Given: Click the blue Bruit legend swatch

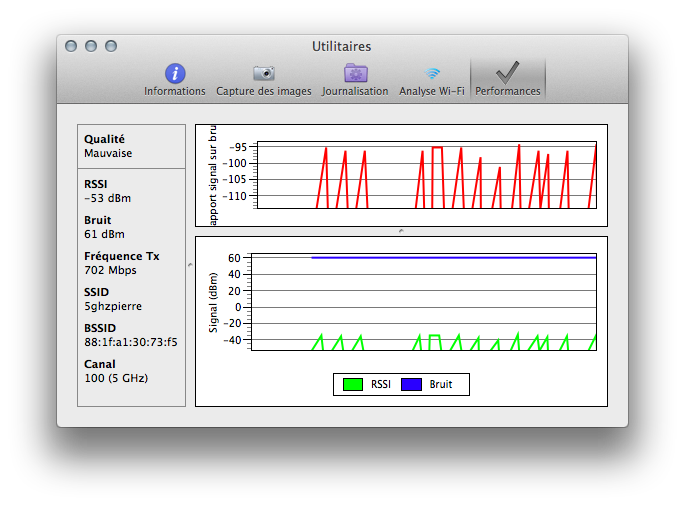Looking at the screenshot, I should [x=411, y=384].
